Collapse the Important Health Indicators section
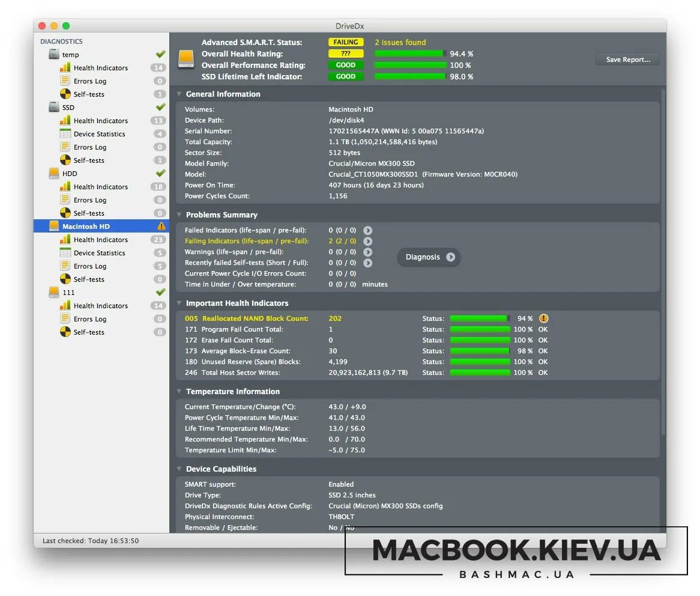This screenshot has height=596, width=700. point(178,303)
